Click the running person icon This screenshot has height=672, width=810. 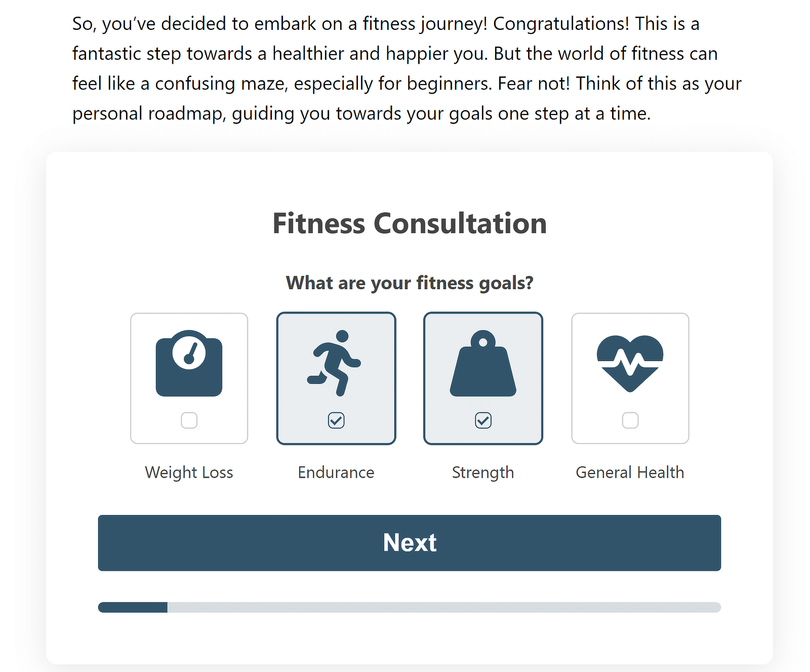[334, 363]
